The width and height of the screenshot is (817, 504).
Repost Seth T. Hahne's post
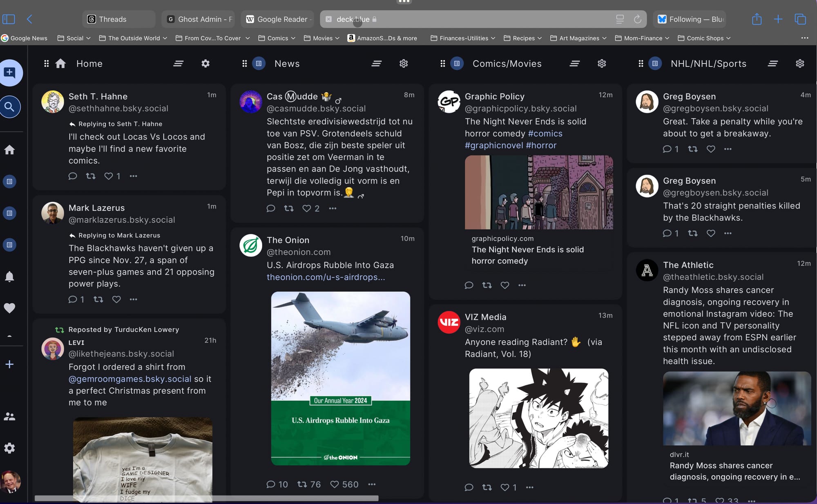[x=91, y=176]
